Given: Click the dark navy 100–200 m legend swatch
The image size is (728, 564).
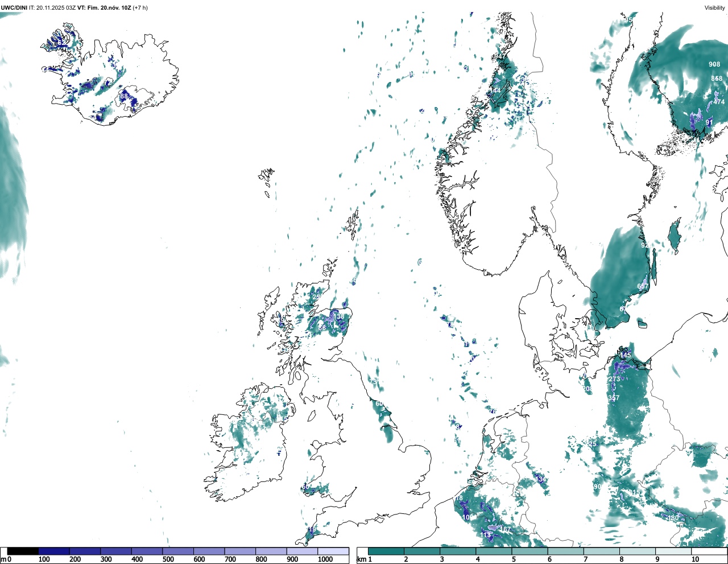Looking at the screenshot, I should (x=54, y=551).
